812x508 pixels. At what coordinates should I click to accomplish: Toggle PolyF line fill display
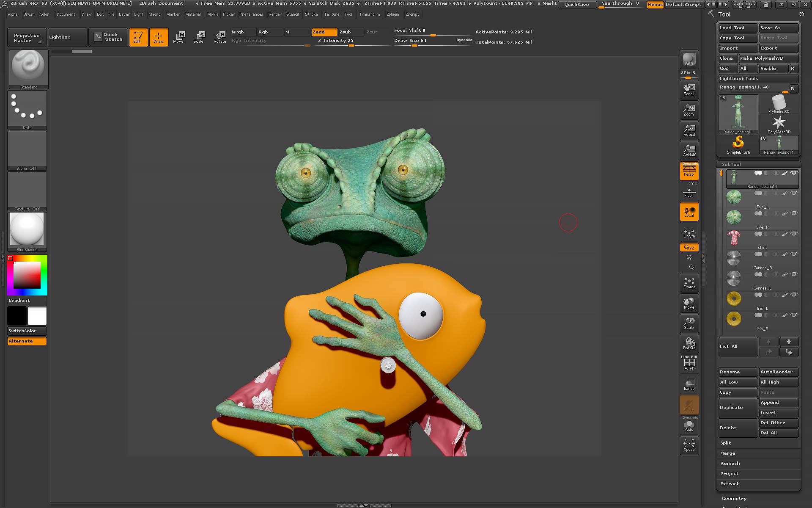coord(689,363)
